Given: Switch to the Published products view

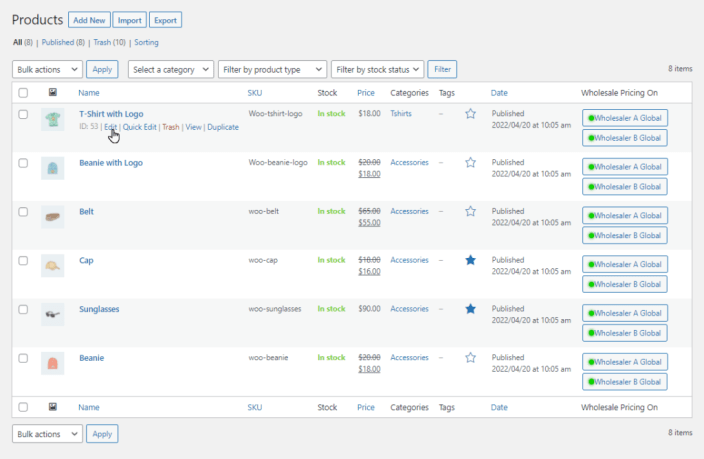Looking at the screenshot, I should (x=64, y=43).
